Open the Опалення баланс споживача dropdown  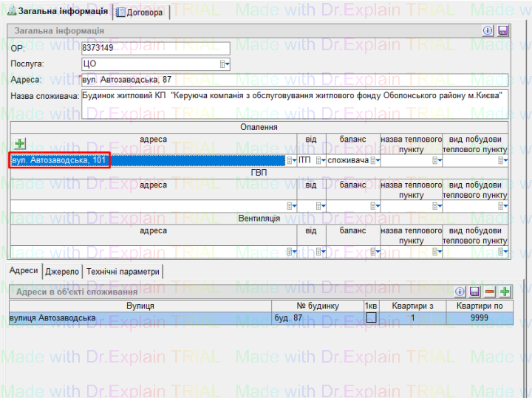[x=375, y=160]
